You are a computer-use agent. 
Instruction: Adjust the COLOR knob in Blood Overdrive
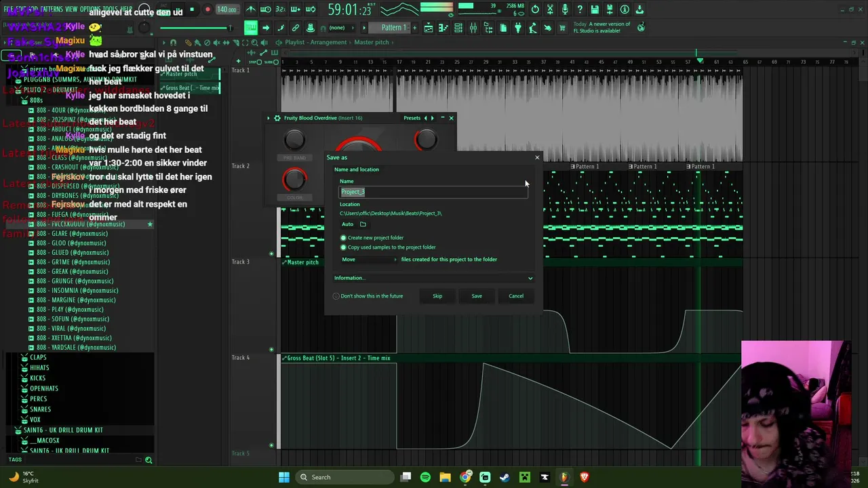click(x=294, y=180)
